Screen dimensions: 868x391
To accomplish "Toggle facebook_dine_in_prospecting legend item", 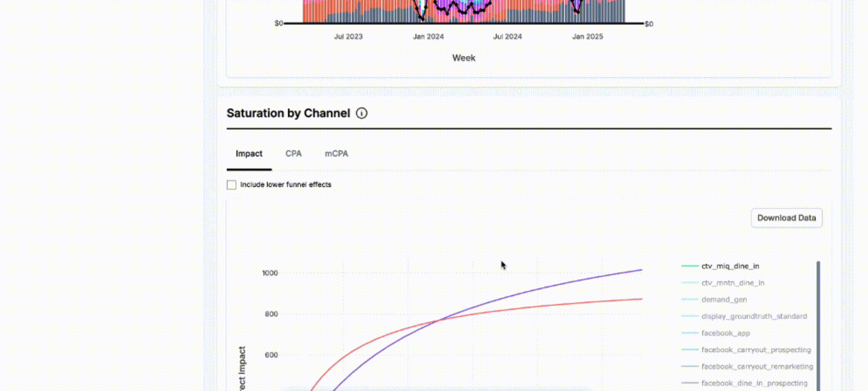I will tap(754, 383).
